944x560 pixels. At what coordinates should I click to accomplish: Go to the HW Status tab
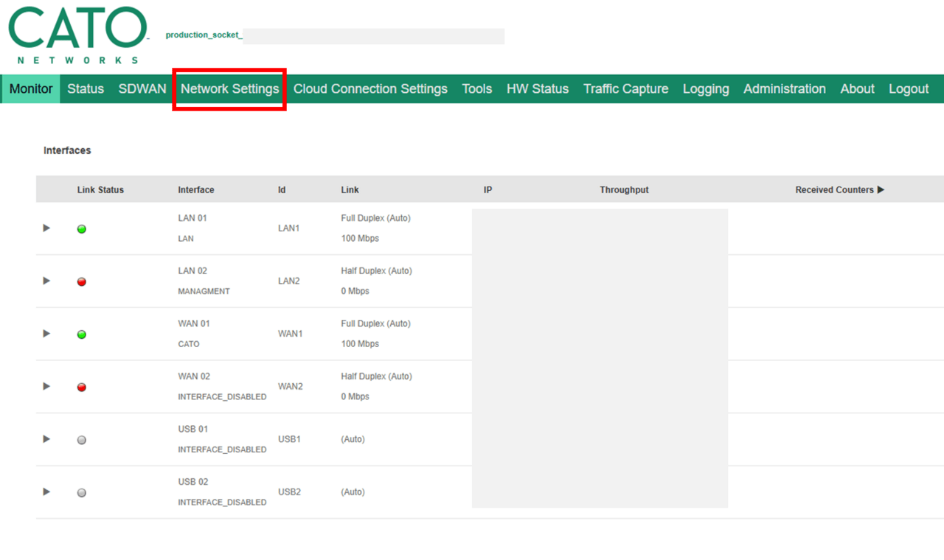click(537, 89)
